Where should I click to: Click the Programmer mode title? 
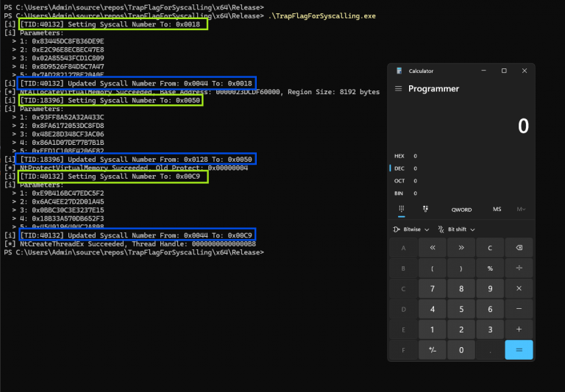point(433,89)
